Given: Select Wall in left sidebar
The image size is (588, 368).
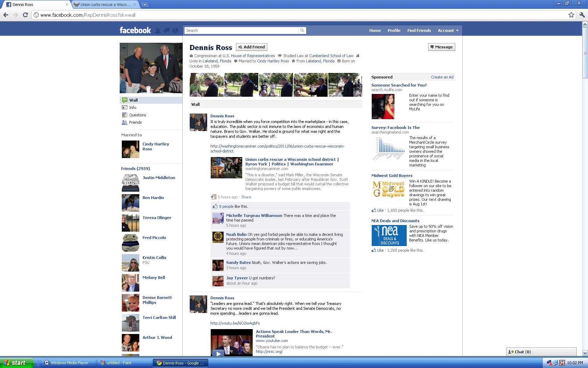Looking at the screenshot, I should 151,100.
